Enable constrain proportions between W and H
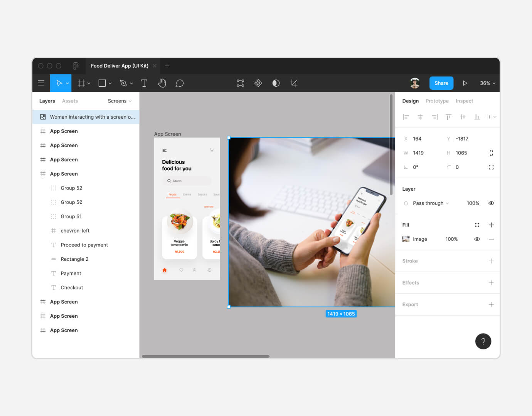532x416 pixels. point(491,153)
